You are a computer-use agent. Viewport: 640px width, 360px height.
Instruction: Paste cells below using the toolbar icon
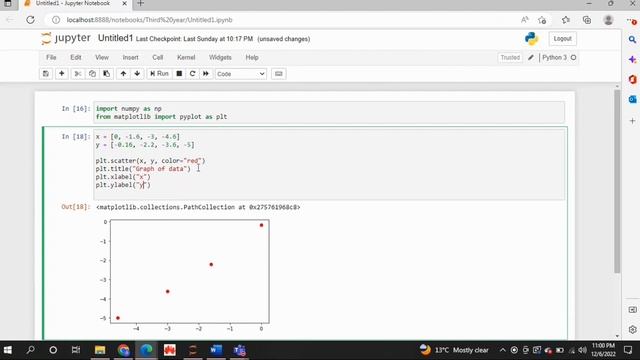[107, 74]
